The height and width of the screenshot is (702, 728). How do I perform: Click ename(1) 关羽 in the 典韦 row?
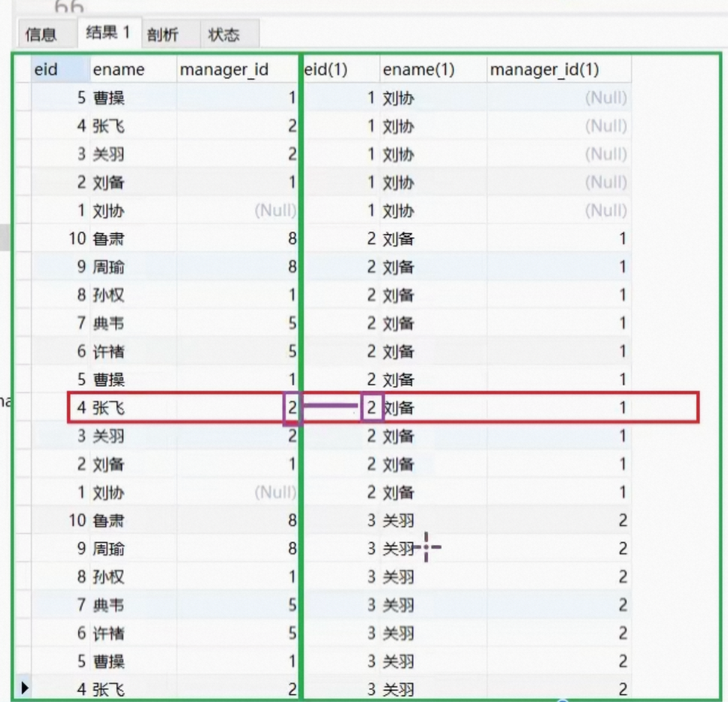coord(399,605)
